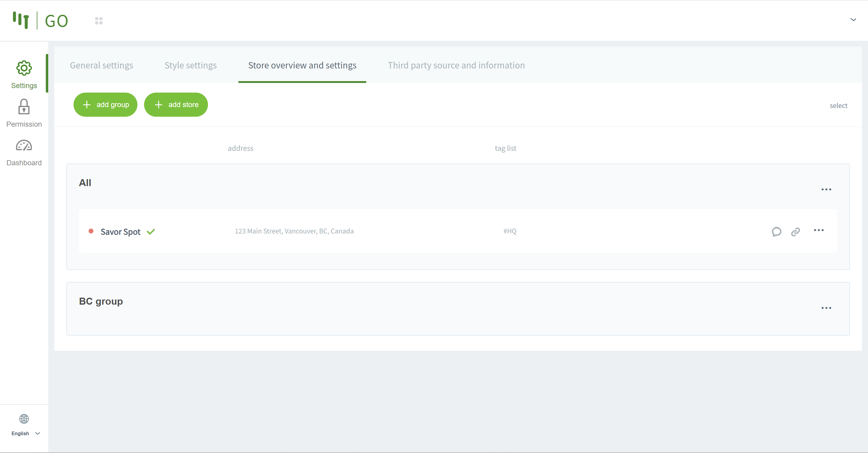Open Settings in the sidebar
Image resolution: width=868 pixels, height=453 pixels.
click(x=24, y=74)
